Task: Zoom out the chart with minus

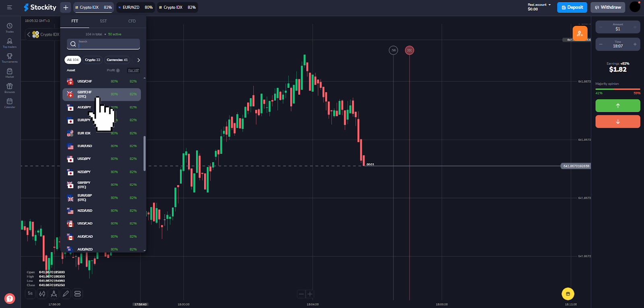Action: pyautogui.click(x=301, y=294)
